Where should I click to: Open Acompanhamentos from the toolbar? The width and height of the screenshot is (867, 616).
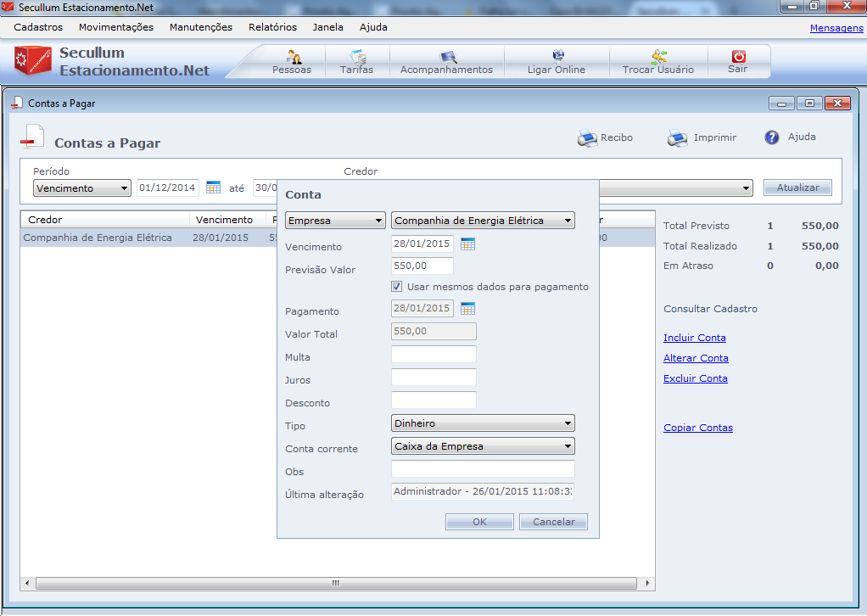tap(447, 58)
